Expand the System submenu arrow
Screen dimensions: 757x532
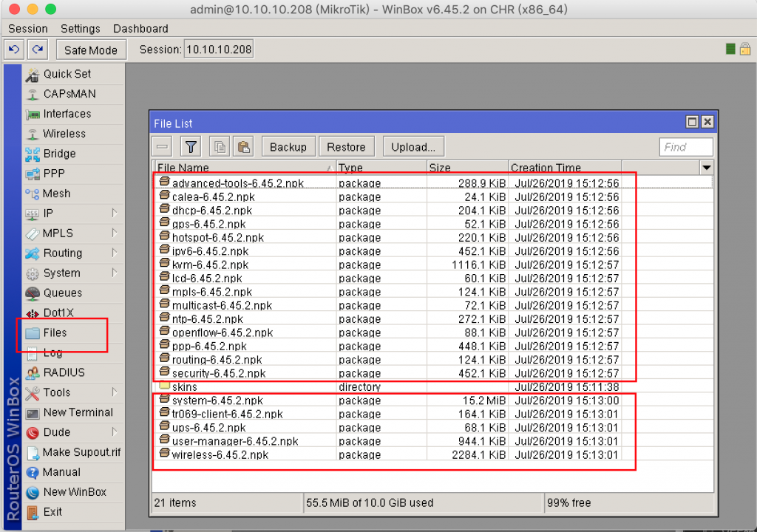(x=115, y=273)
